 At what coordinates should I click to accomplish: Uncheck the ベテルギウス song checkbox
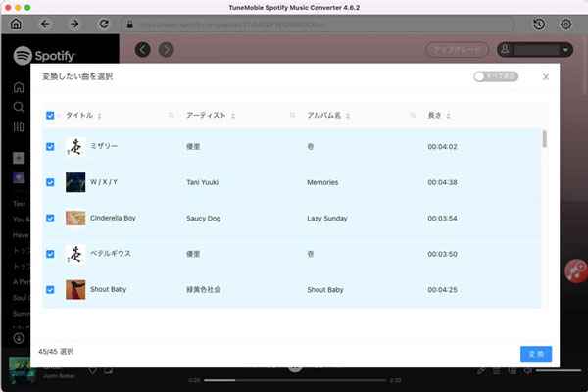pyautogui.click(x=50, y=254)
